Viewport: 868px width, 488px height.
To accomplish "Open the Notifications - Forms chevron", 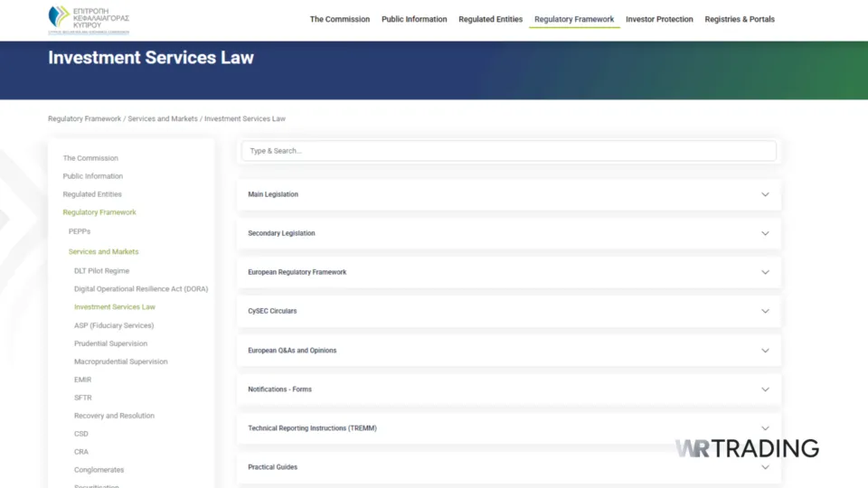I will click(765, 389).
